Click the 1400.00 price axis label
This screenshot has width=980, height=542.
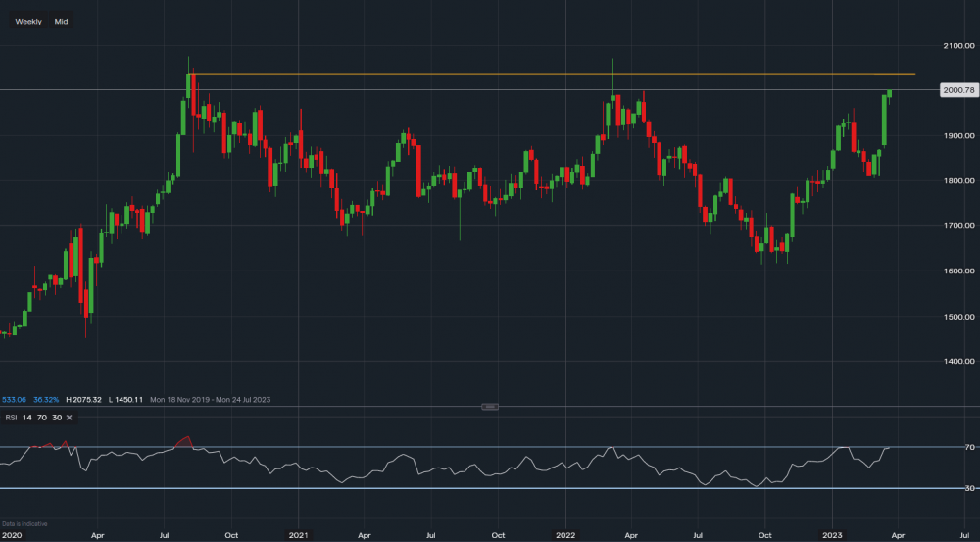[958, 362]
